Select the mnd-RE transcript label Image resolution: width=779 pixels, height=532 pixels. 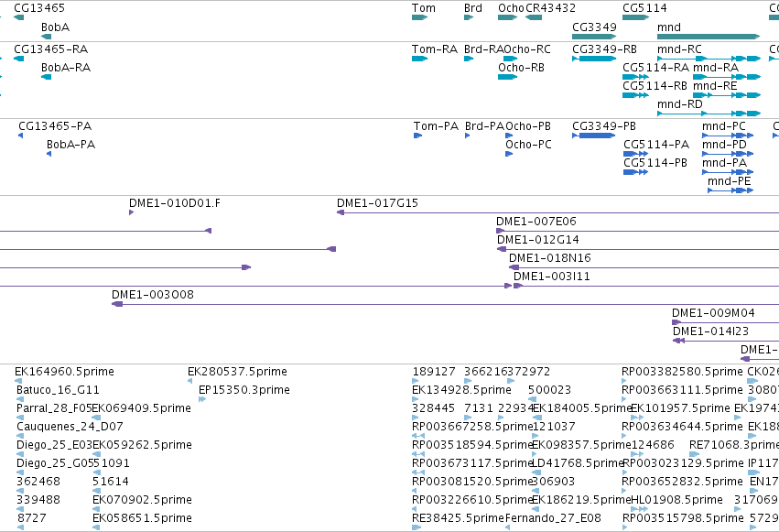715,86
